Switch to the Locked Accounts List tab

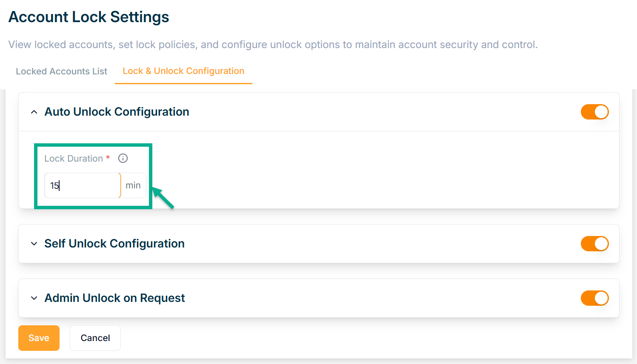(x=61, y=71)
